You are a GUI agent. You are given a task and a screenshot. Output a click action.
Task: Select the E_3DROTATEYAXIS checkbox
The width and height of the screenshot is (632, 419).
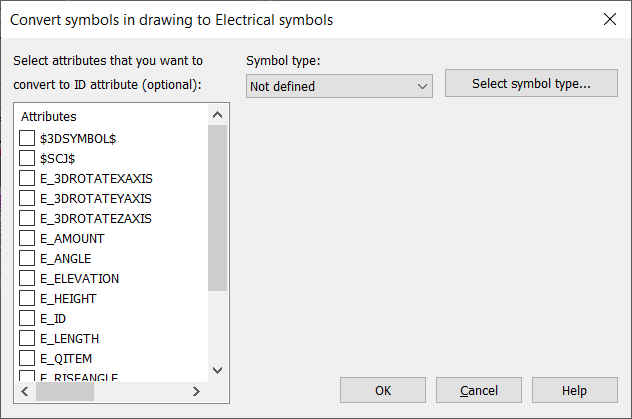click(27, 198)
